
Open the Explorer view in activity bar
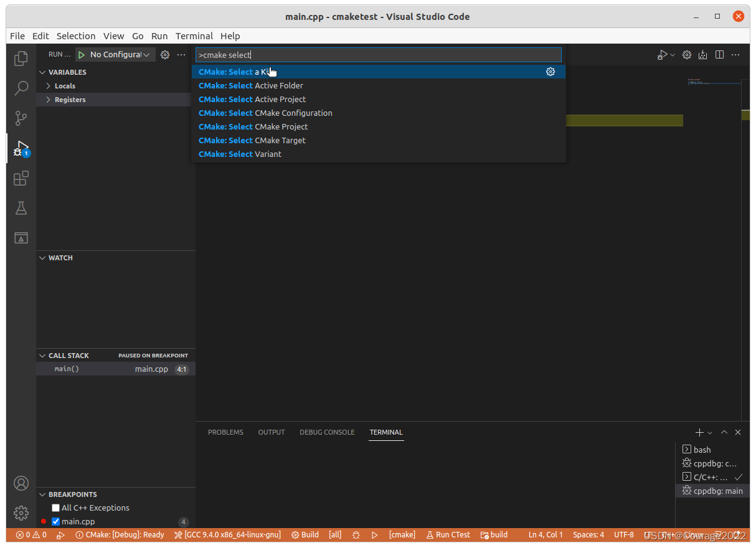click(x=21, y=59)
